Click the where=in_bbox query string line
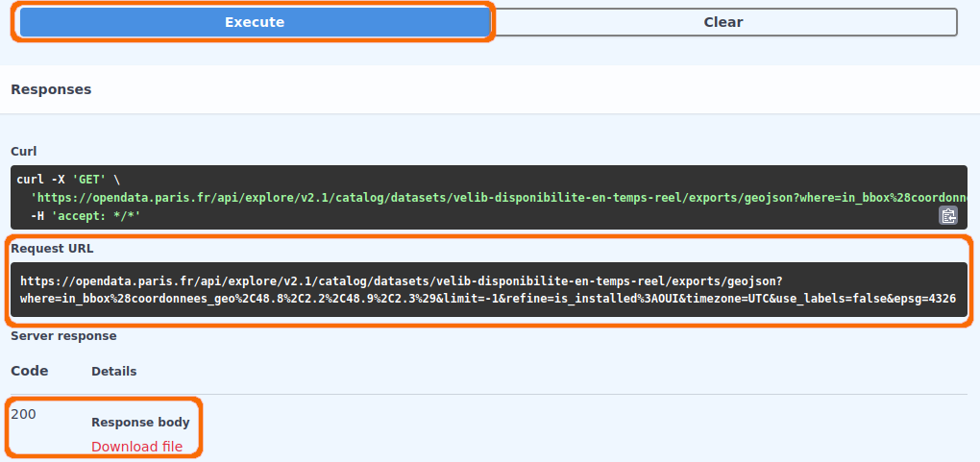The image size is (980, 462). click(x=480, y=299)
